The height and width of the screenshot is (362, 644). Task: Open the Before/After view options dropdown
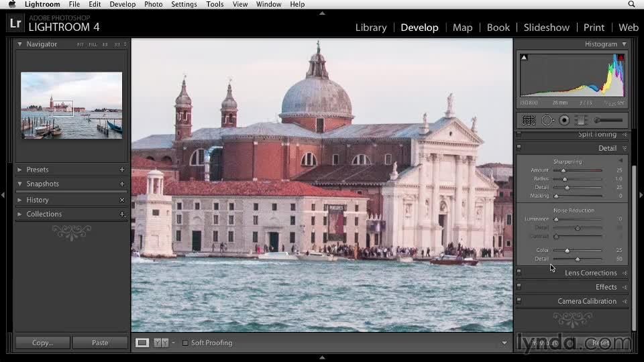(173, 343)
